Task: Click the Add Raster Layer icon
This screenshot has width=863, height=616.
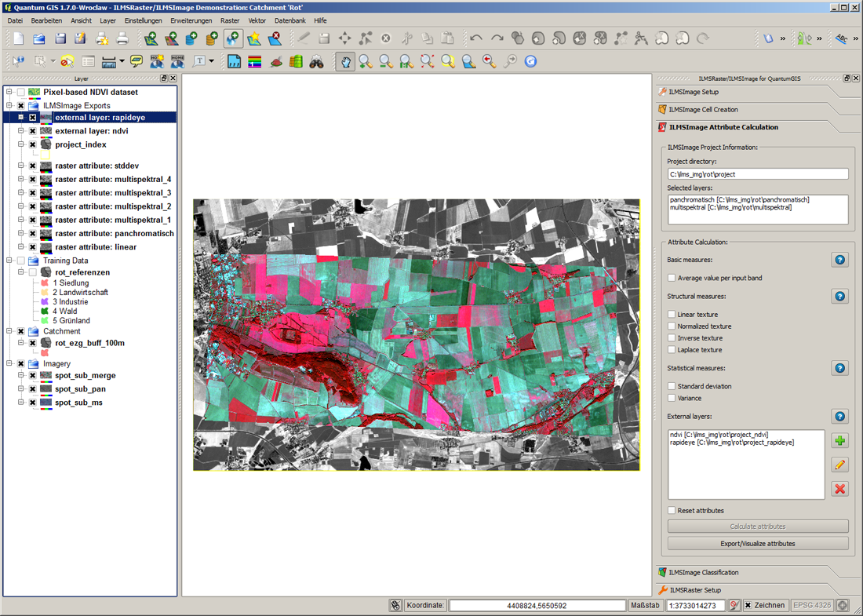Action: 172,38
